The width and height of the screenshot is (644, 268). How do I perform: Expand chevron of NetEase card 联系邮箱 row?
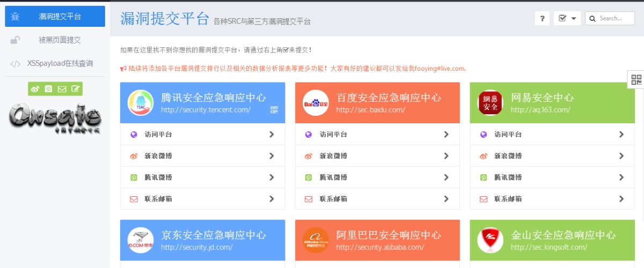pos(621,199)
